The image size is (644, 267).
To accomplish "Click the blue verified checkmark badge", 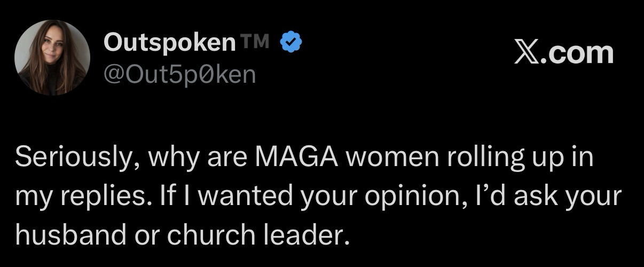I will click(292, 42).
